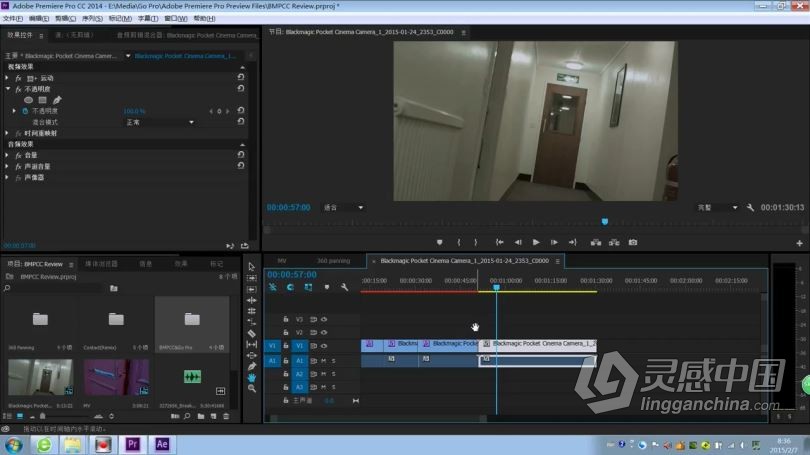This screenshot has width=810, height=455.
Task: Select the MV sequence thumbnail
Action: [116, 378]
